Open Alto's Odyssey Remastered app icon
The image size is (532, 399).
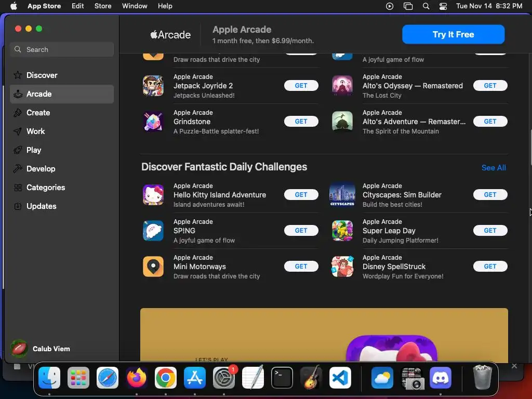point(342,86)
